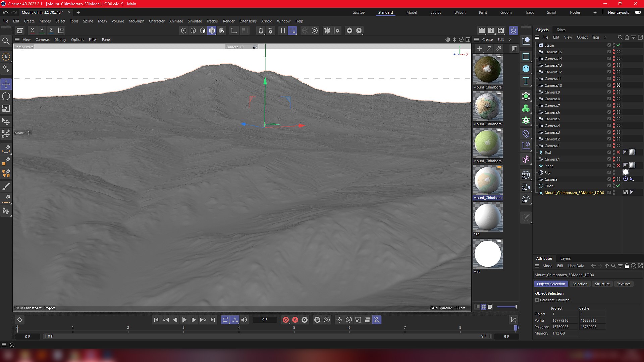Toggle world coordinate system icon

(x=61, y=31)
